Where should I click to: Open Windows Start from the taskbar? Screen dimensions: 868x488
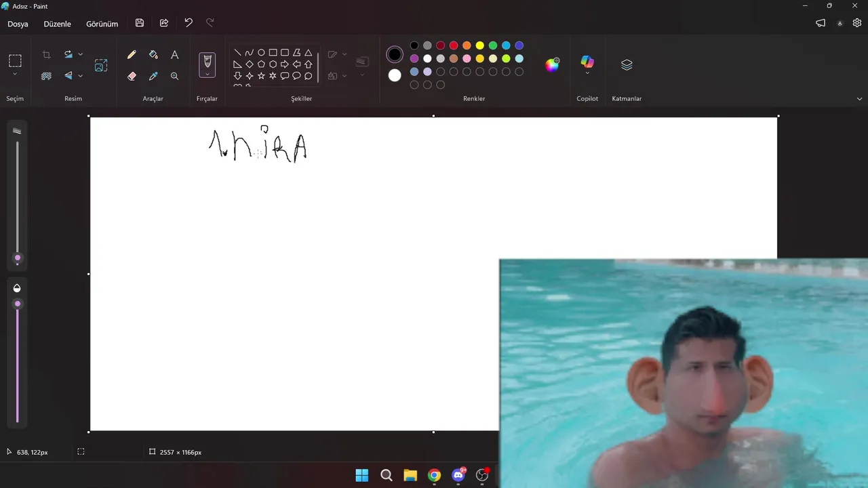pos(362,475)
